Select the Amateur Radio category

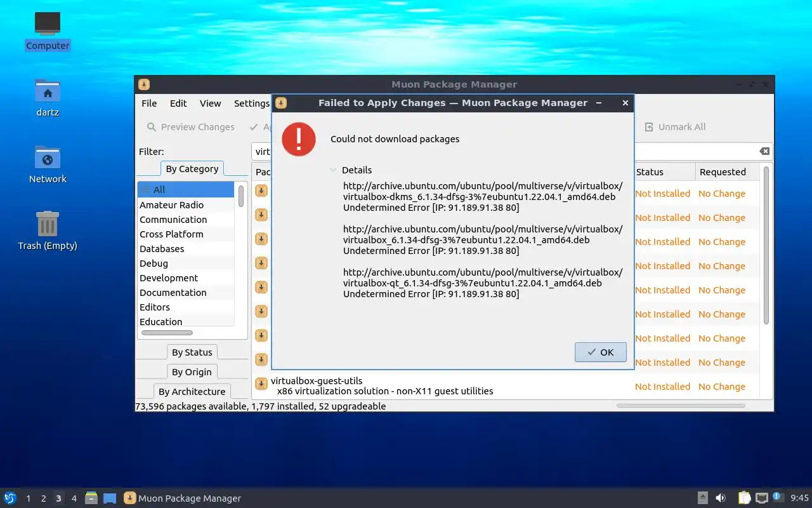pos(186,205)
